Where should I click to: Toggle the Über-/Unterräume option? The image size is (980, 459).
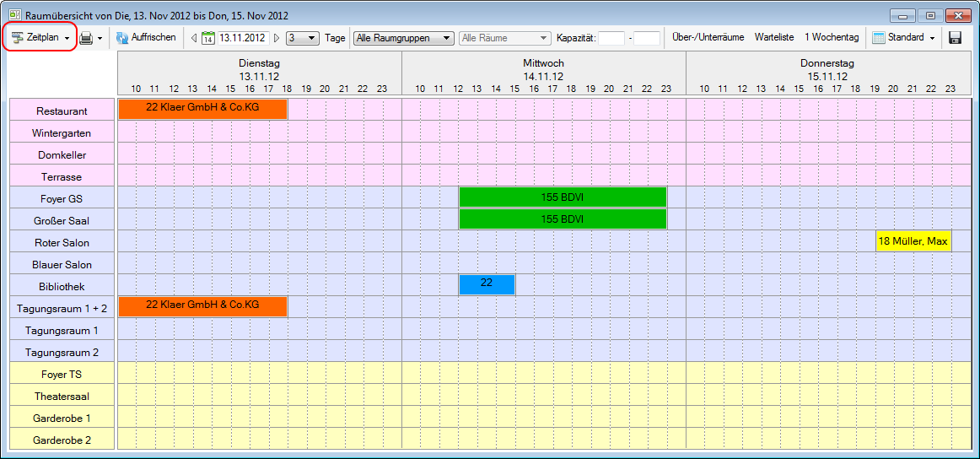(708, 38)
